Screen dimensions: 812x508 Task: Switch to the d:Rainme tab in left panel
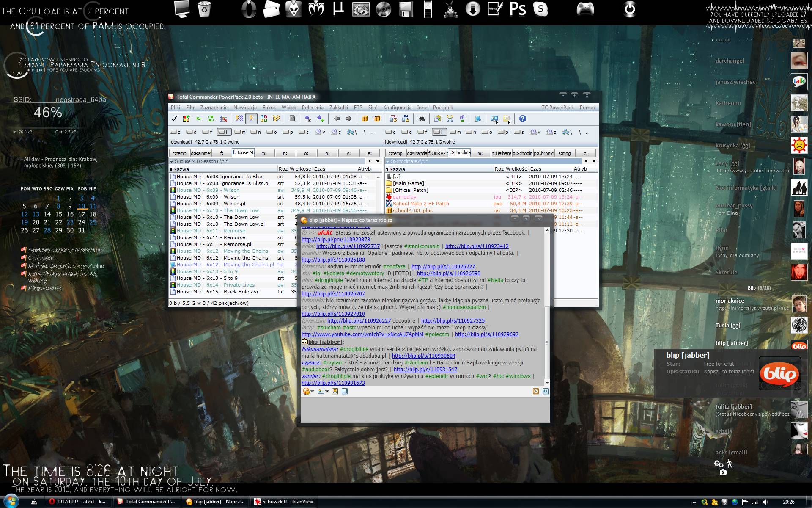point(200,153)
